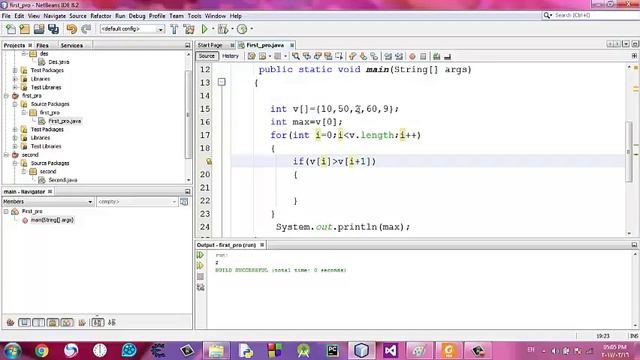The image size is (640, 360).
Task: Click the Windows Start orb
Action: 12,351
